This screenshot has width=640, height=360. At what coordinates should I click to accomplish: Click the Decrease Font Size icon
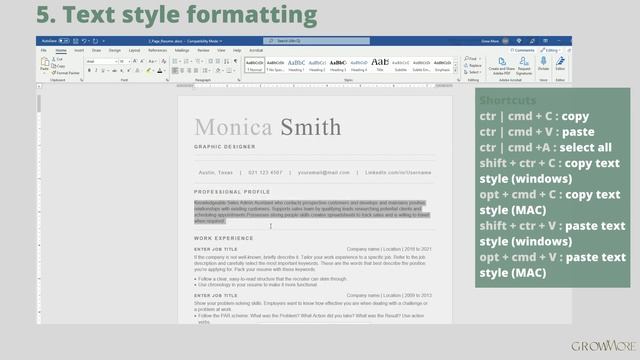[142, 61]
